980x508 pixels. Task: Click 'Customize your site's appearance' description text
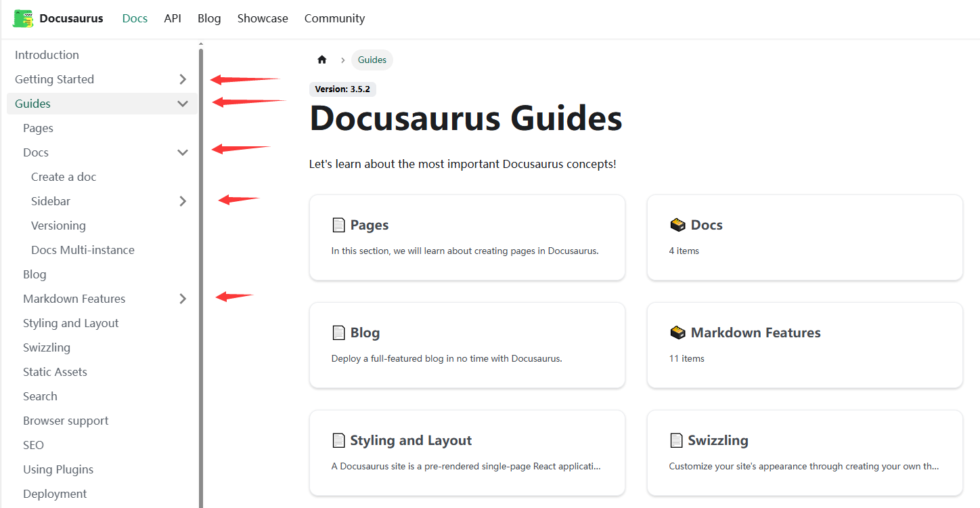pyautogui.click(x=804, y=466)
